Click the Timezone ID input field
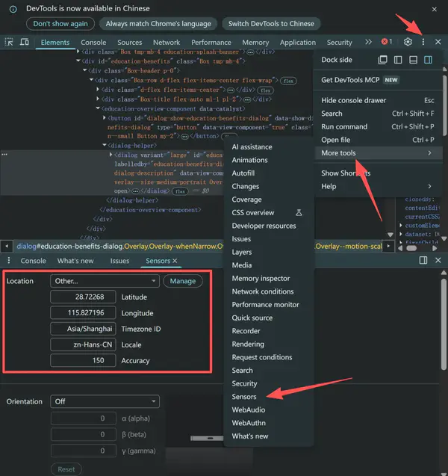This screenshot has width=448, height=476. [83, 329]
